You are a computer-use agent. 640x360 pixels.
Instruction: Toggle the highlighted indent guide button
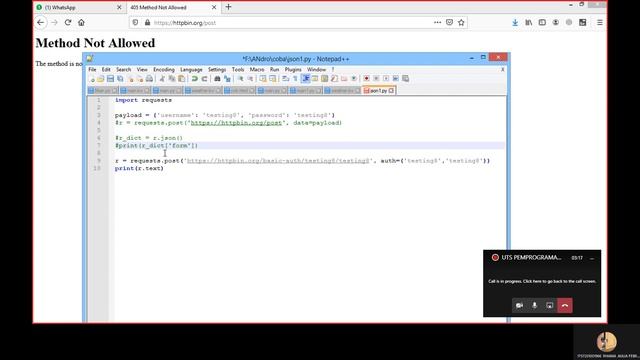[x=305, y=78]
